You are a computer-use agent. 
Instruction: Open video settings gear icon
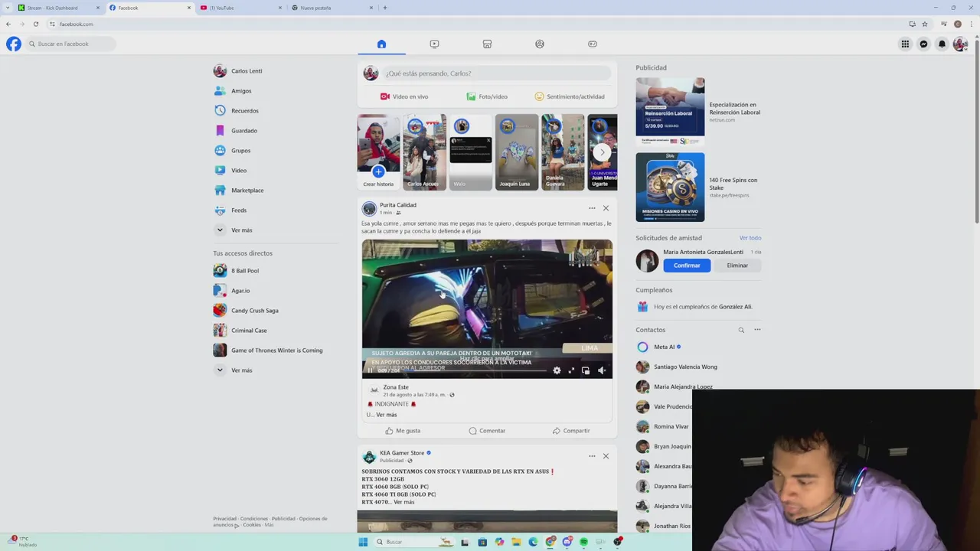pos(557,370)
